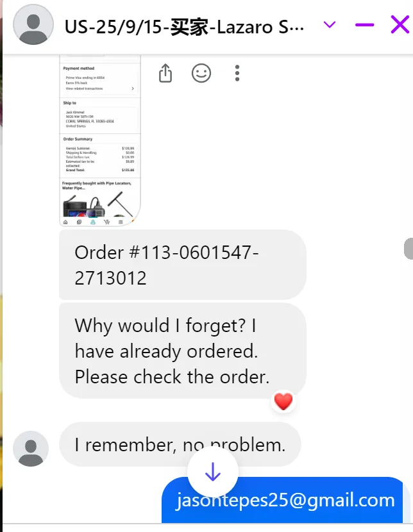Click the chat title US-25/9/15-买家-Lazaro

pyautogui.click(x=184, y=27)
